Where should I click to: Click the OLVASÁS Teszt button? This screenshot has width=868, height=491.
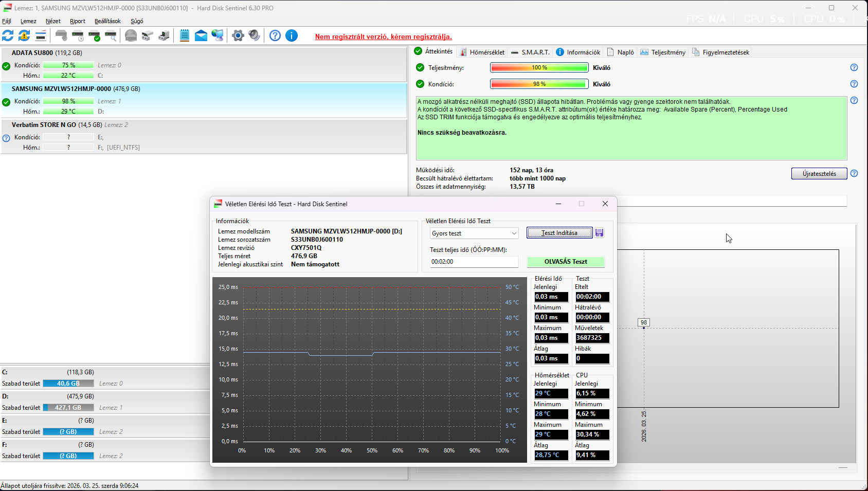566,262
